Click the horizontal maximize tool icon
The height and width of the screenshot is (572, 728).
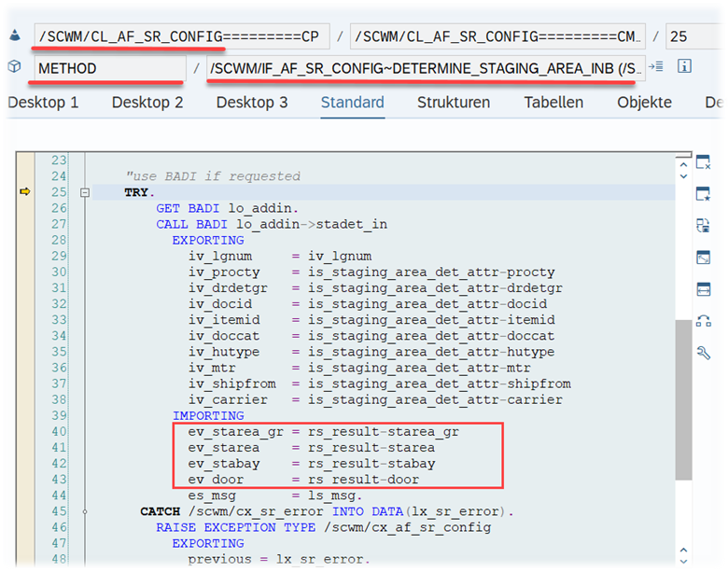pyautogui.click(x=703, y=289)
